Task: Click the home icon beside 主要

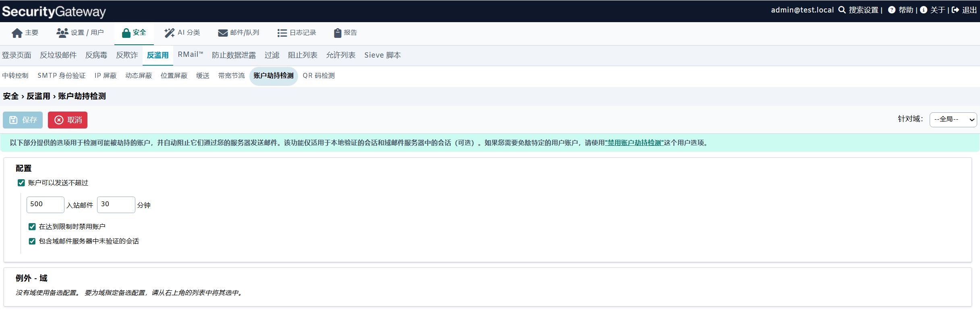Action: 17,33
